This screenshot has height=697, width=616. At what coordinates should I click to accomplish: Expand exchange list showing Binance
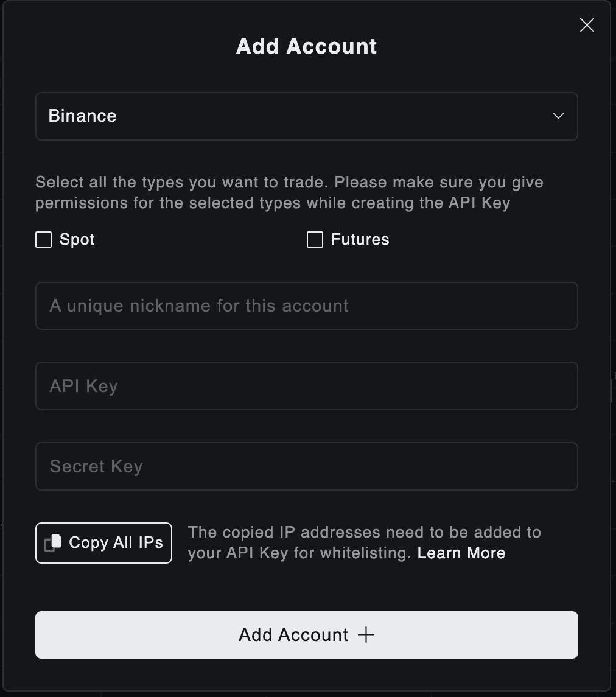[307, 116]
